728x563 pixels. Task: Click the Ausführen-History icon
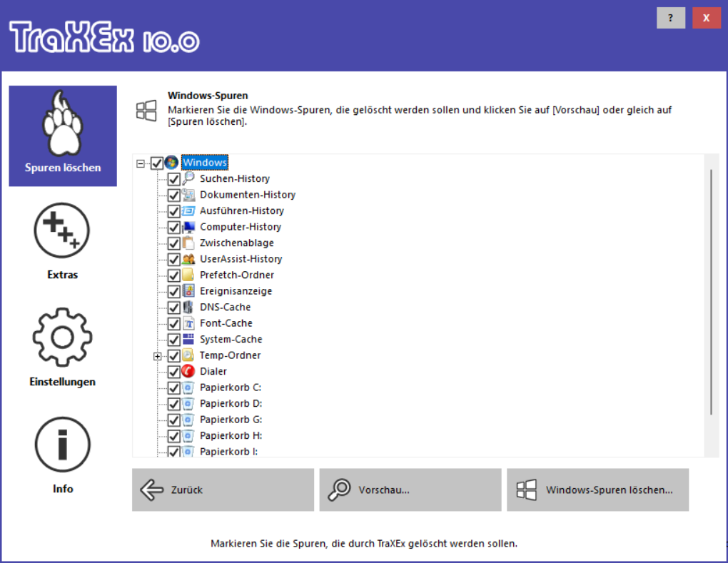click(188, 211)
